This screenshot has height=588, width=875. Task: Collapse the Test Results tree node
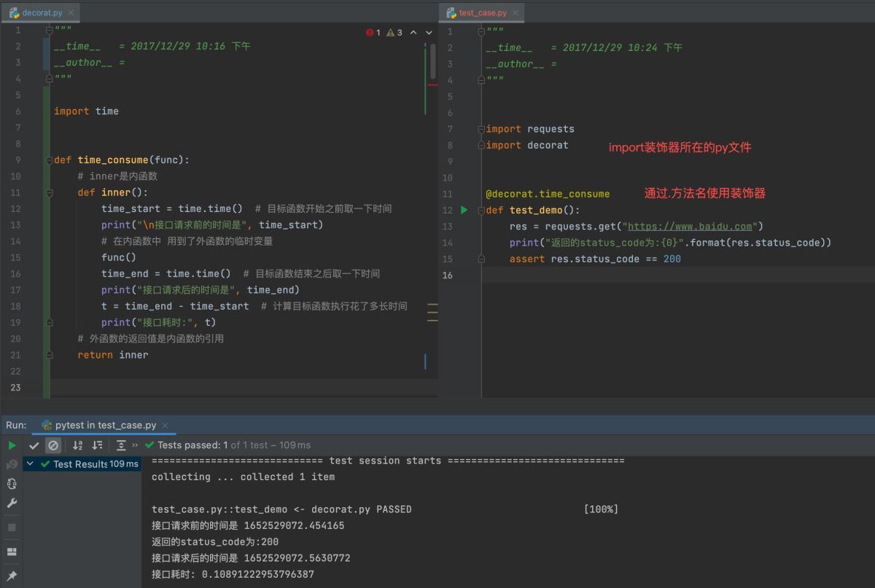point(30,464)
